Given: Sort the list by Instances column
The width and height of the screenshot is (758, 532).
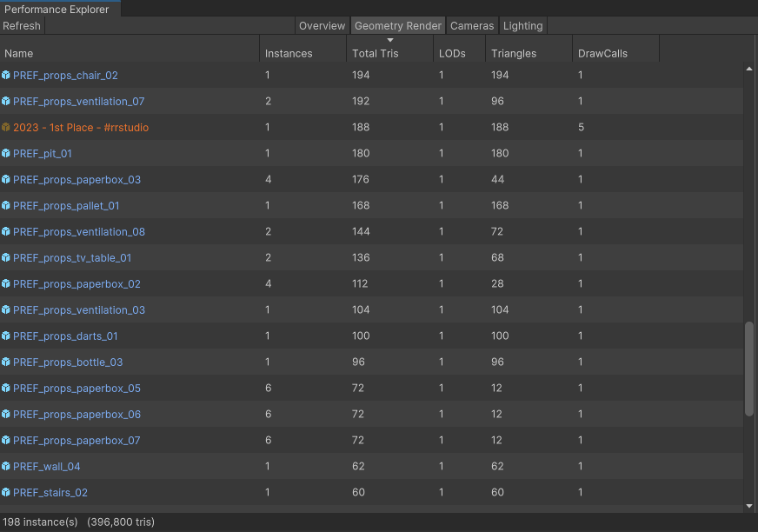Looking at the screenshot, I should (289, 53).
